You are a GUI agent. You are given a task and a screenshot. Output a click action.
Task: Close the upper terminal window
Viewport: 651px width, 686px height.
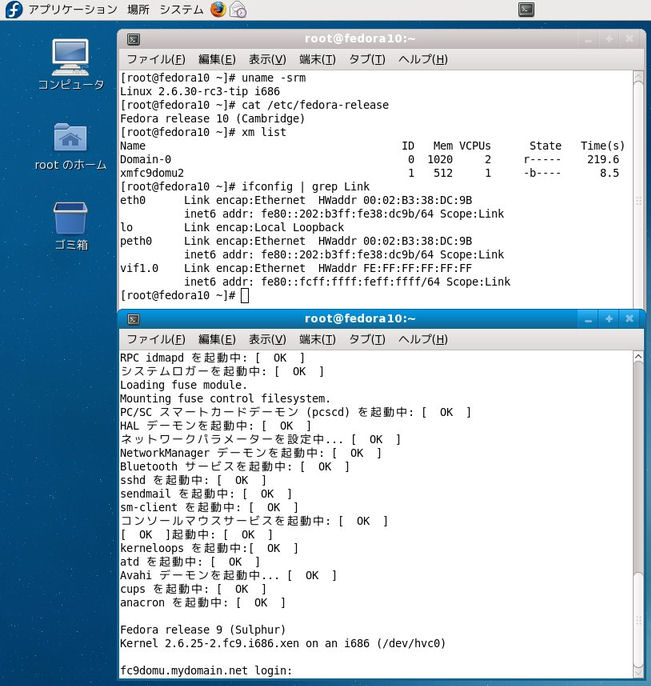(629, 39)
